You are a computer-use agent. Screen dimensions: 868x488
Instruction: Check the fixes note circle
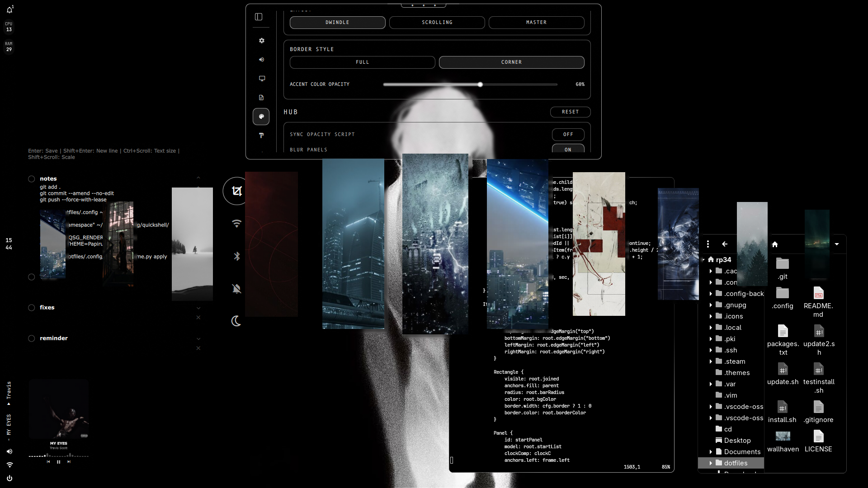(x=32, y=308)
